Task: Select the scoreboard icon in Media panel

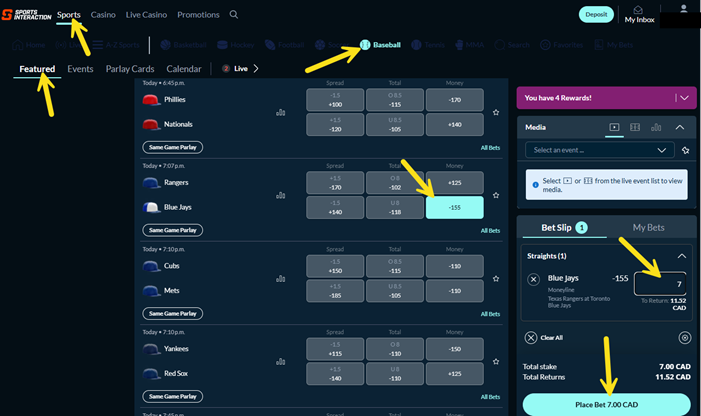Action: [635, 127]
